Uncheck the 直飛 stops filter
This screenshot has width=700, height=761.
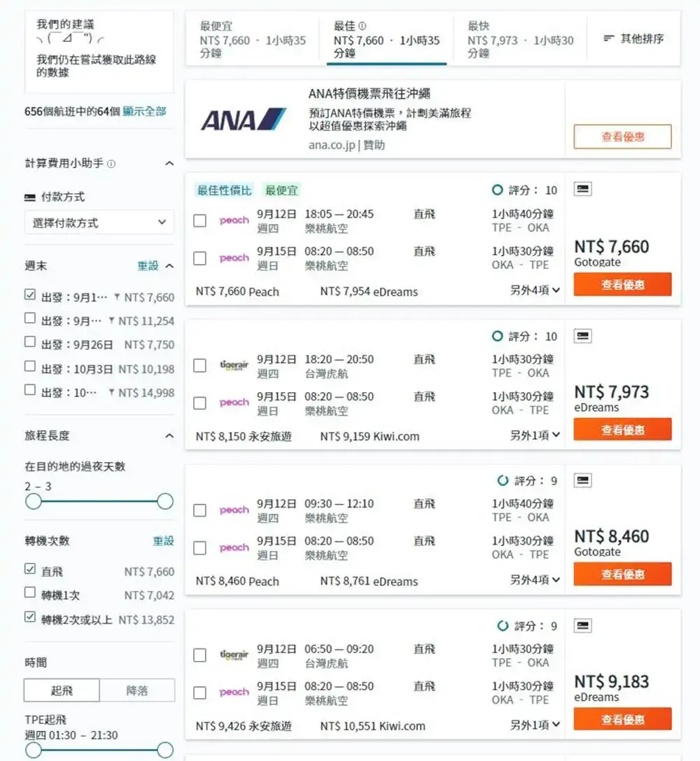30,568
